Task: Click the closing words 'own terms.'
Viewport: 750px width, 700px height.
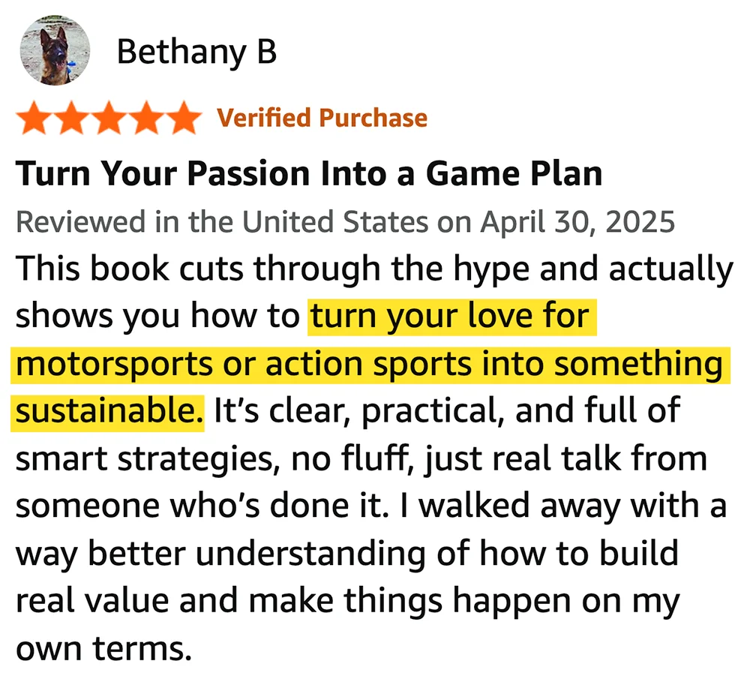Action: tap(103, 649)
